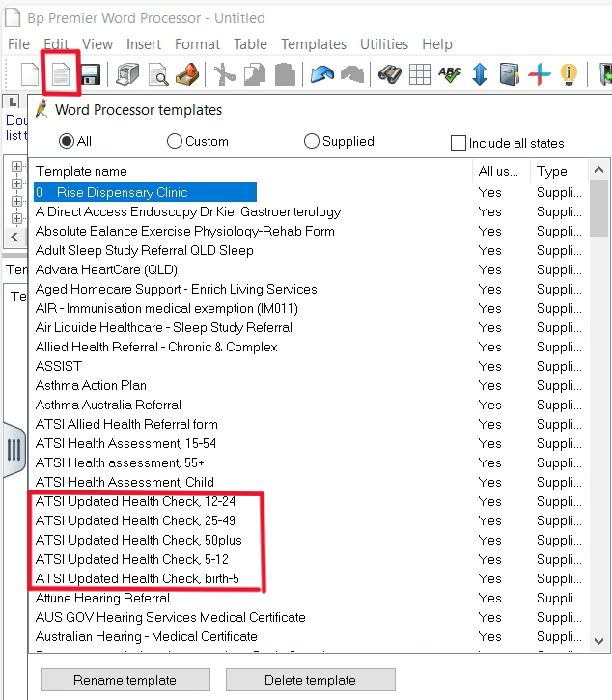Click the Find binoculars icon

pyautogui.click(x=390, y=74)
